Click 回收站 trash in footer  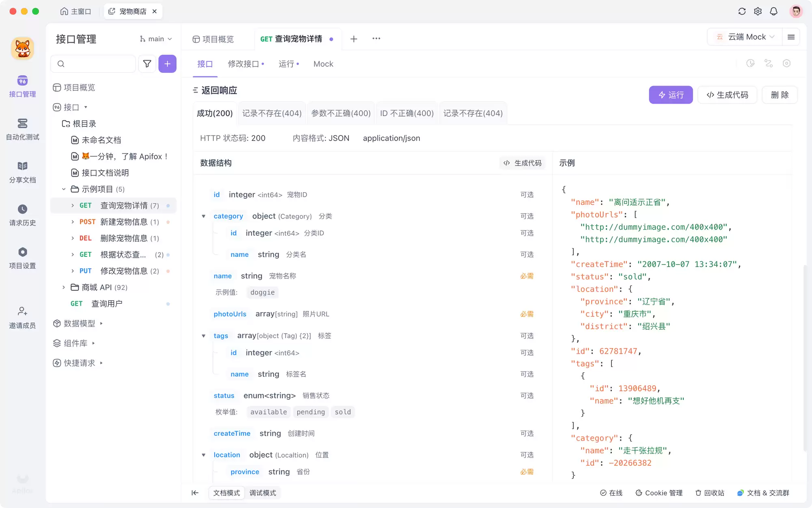pyautogui.click(x=710, y=493)
